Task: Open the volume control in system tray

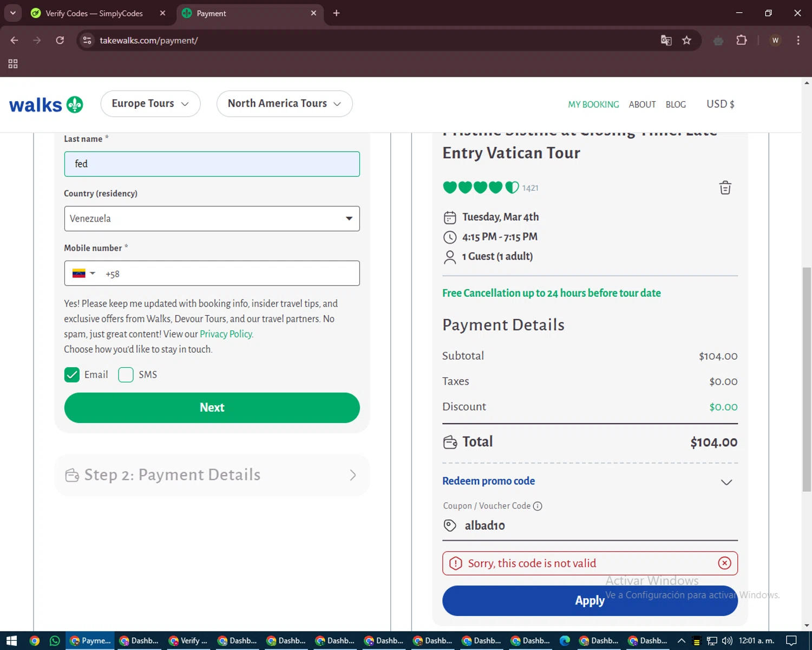Action: (727, 641)
